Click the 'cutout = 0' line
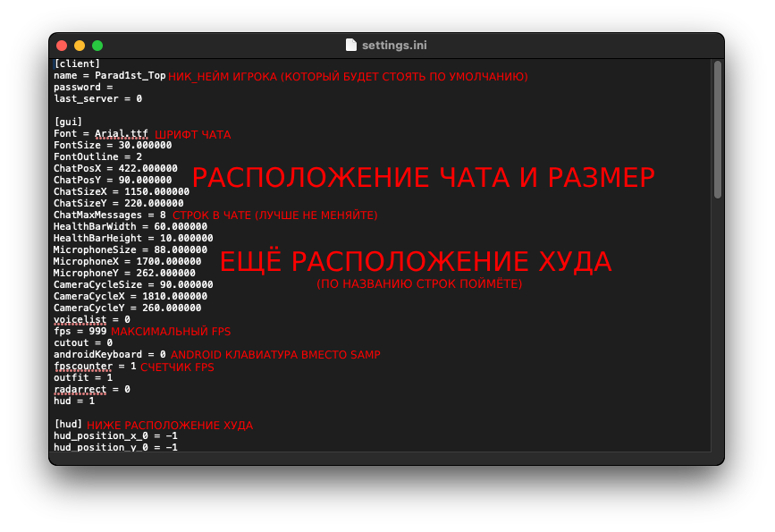Image resolution: width=775 pixels, height=532 pixels. click(83, 342)
